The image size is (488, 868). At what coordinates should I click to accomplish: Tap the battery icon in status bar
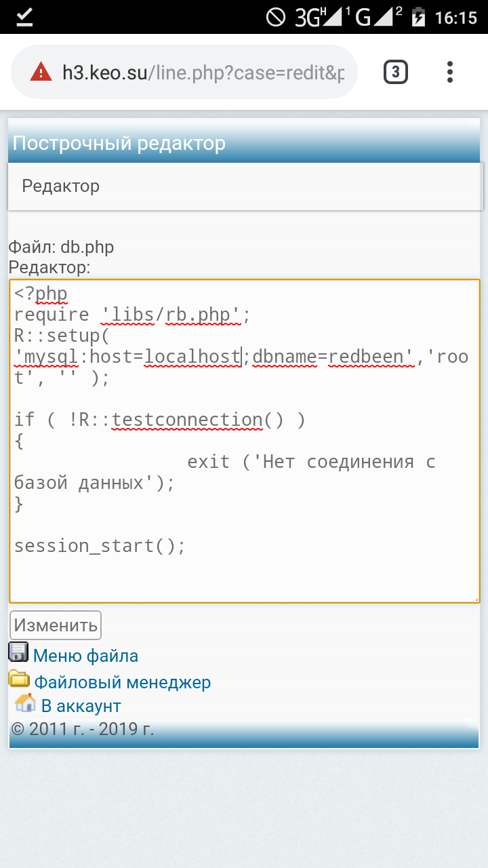tap(418, 17)
